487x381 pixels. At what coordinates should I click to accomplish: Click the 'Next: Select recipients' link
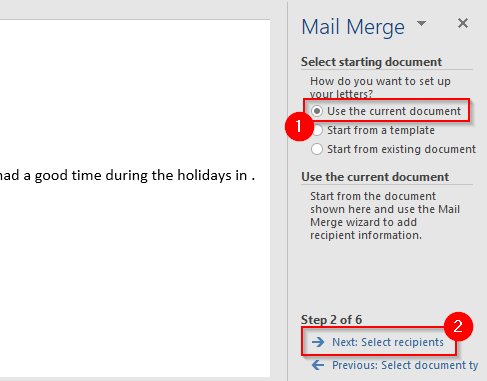tap(388, 342)
